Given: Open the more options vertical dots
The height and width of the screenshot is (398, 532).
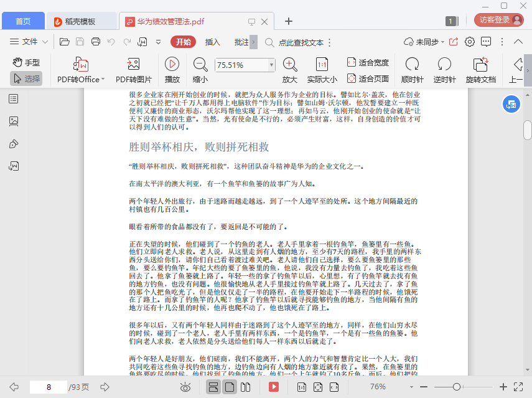Looking at the screenshot, I should tap(502, 42).
